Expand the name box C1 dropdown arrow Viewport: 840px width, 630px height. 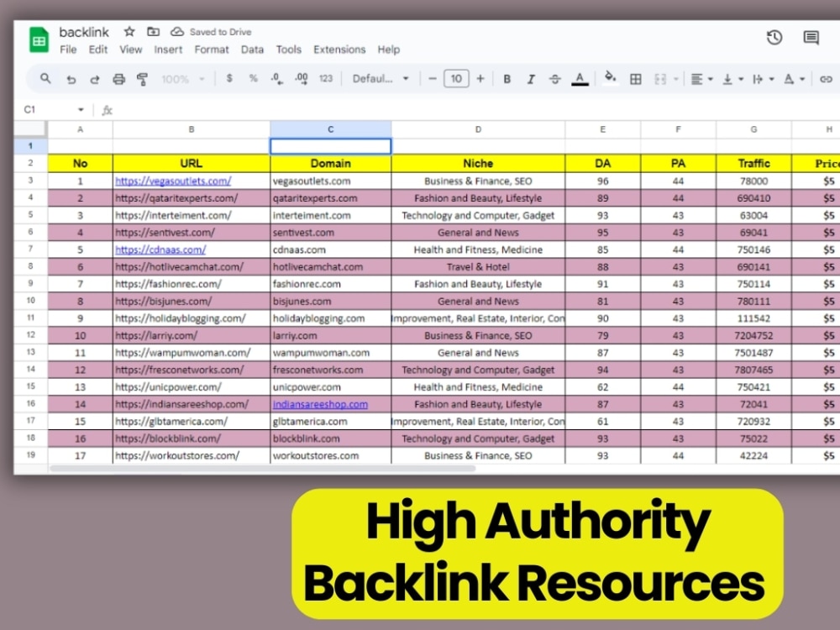click(x=81, y=110)
